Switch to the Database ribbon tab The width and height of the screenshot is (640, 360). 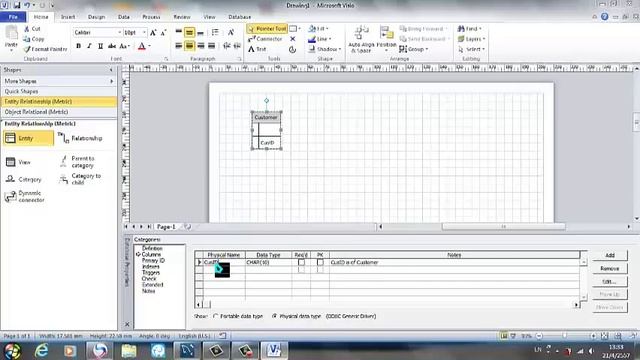240,17
